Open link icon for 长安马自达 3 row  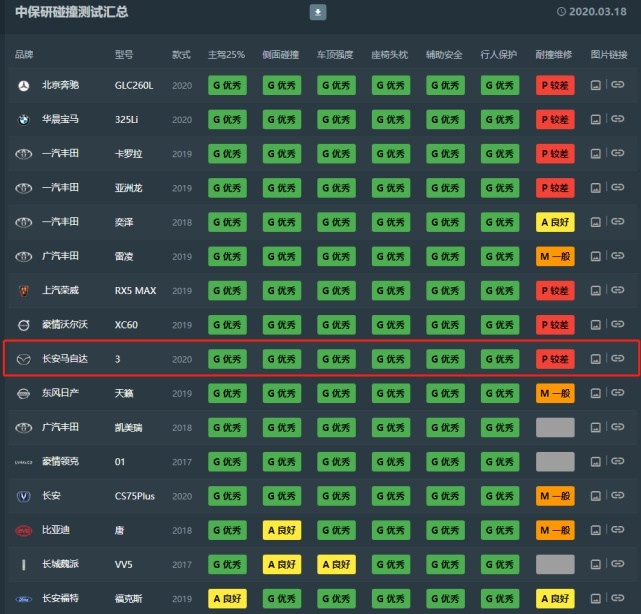click(x=617, y=358)
